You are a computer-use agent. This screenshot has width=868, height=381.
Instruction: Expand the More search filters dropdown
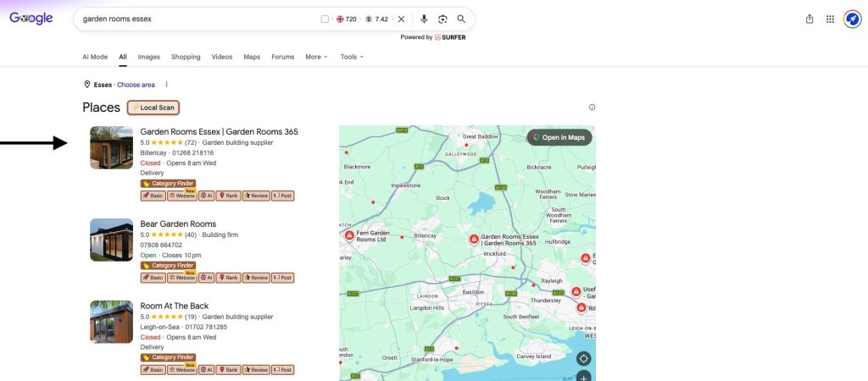tap(317, 57)
